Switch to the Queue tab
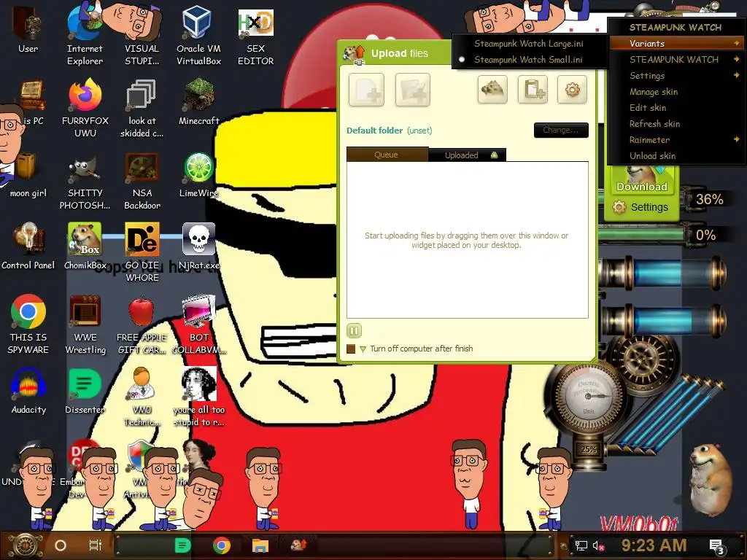The width and height of the screenshot is (747, 560). 387,155
